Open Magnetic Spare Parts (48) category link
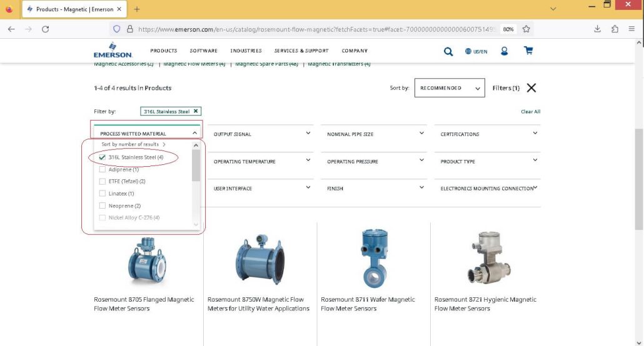The image size is (644, 346). (x=266, y=64)
